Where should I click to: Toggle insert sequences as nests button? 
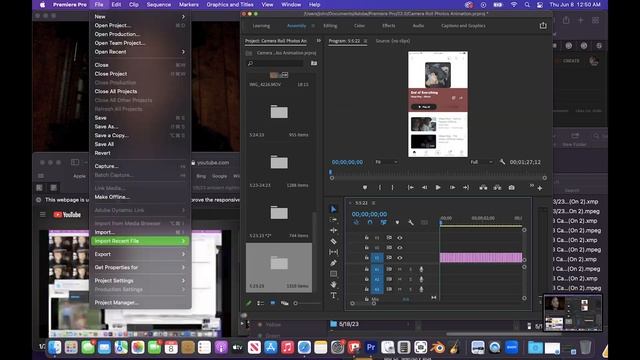tap(356, 222)
